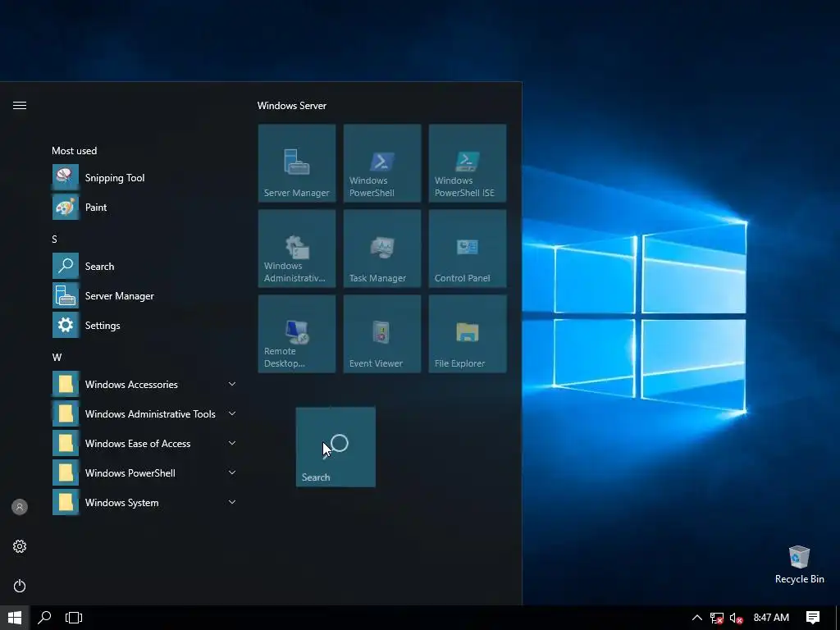Open the Action Center notification icon
Image resolution: width=840 pixels, height=630 pixels.
tap(813, 618)
